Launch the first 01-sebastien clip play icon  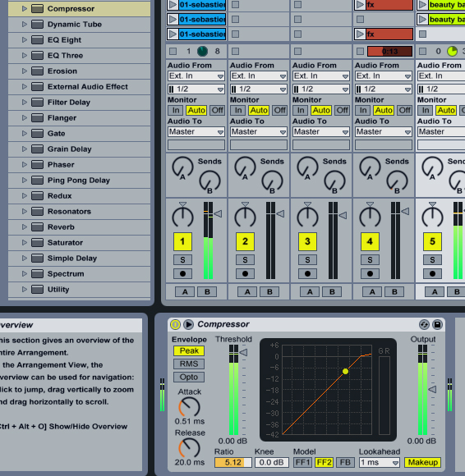[x=173, y=5]
